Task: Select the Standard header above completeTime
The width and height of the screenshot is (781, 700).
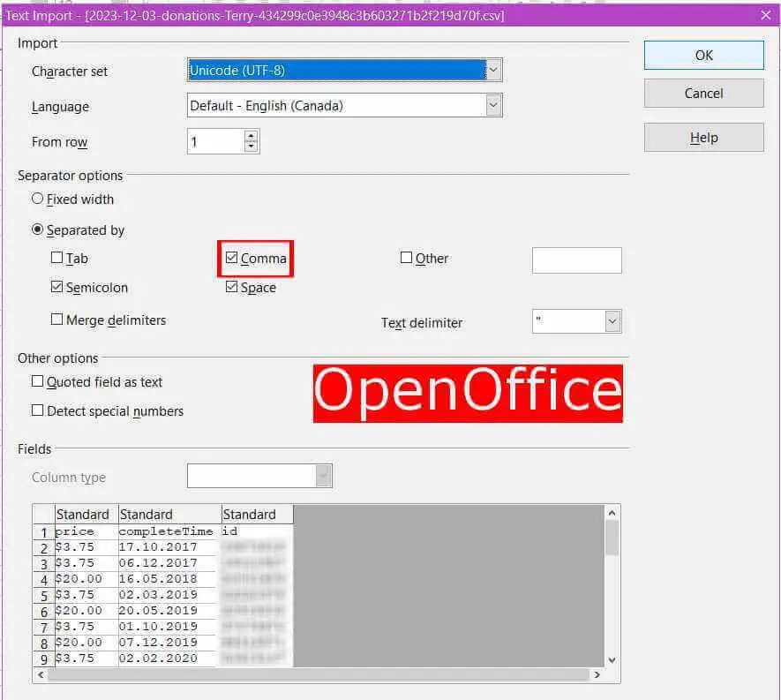Action: click(169, 514)
